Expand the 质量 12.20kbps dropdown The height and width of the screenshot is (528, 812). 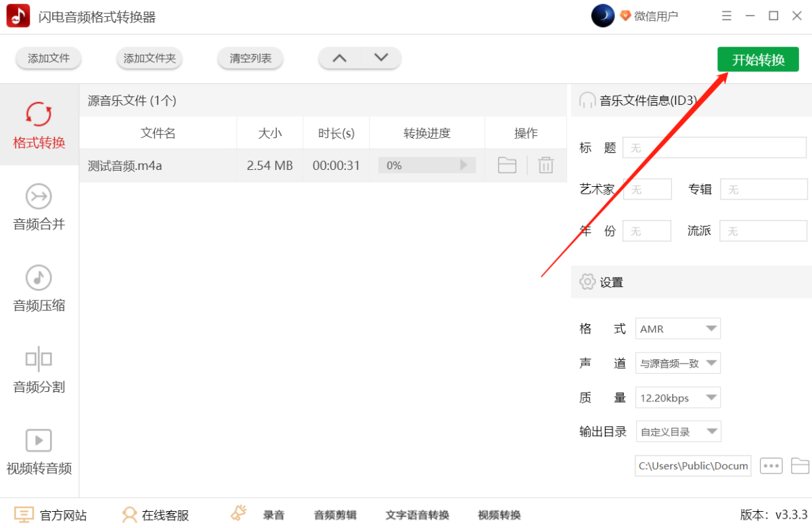(x=678, y=398)
